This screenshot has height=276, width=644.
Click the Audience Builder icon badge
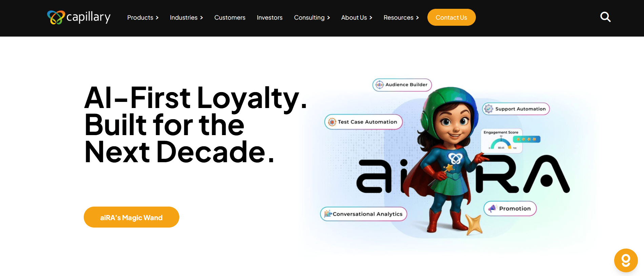point(380,85)
